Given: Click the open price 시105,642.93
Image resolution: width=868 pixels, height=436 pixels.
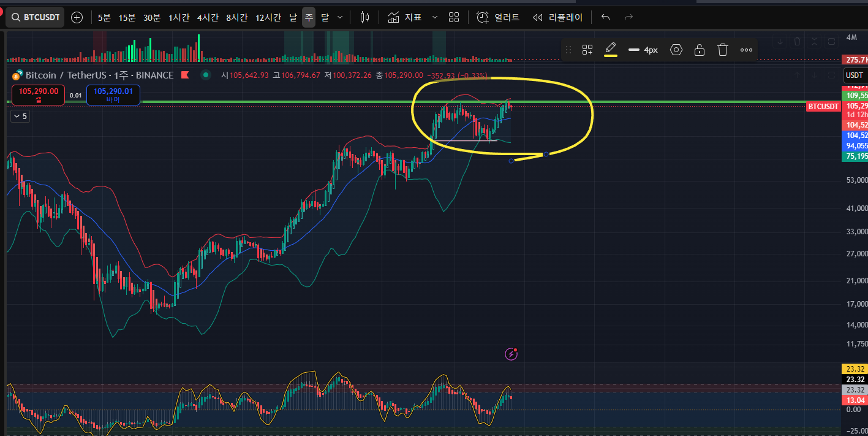Looking at the screenshot, I should coord(245,75).
